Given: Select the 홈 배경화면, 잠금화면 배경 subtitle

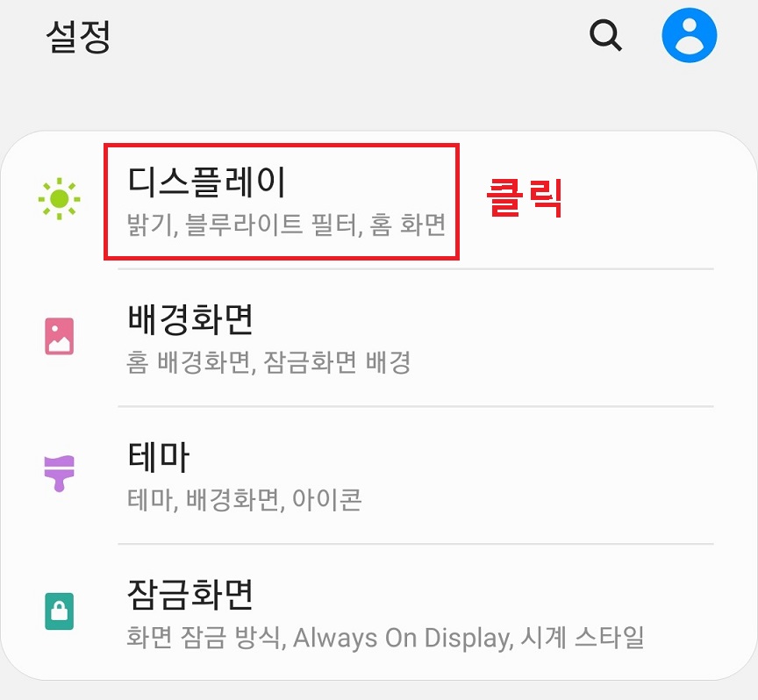Looking at the screenshot, I should click(268, 362).
